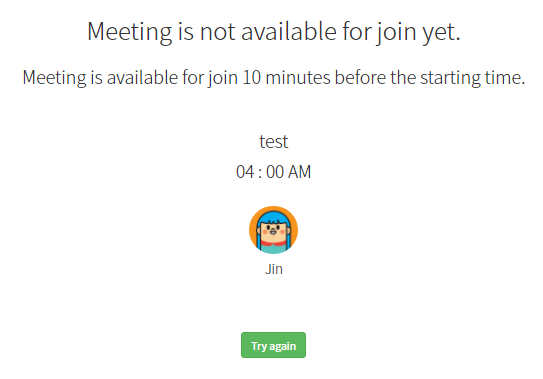Click the avatar's face with rosy cheeks
This screenshot has height=379, width=543.
(x=274, y=232)
